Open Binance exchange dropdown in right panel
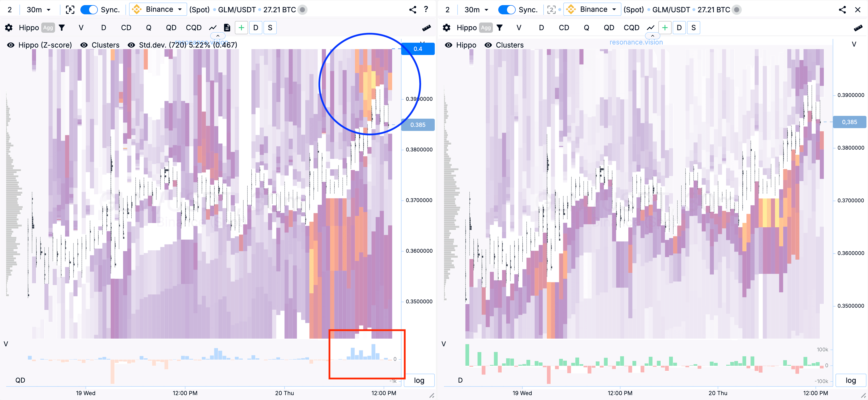The height and width of the screenshot is (400, 868). tap(592, 9)
